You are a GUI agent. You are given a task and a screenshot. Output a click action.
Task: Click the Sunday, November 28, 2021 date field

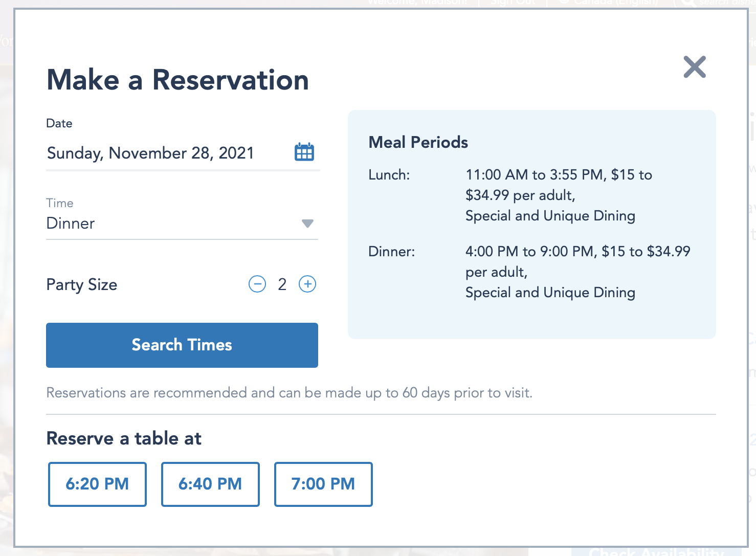click(x=150, y=153)
